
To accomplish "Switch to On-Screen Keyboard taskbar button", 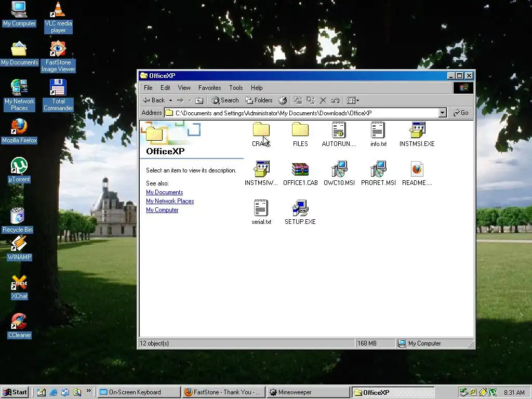I will (x=139, y=392).
